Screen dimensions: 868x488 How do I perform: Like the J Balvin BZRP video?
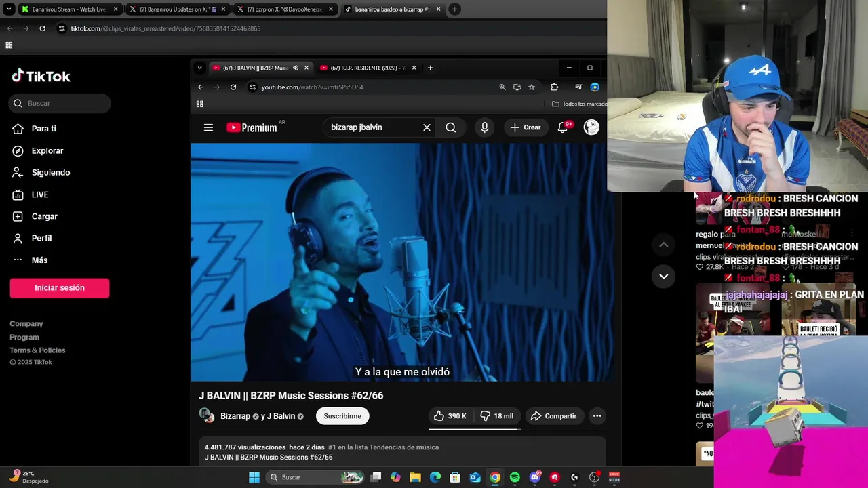pyautogui.click(x=450, y=416)
